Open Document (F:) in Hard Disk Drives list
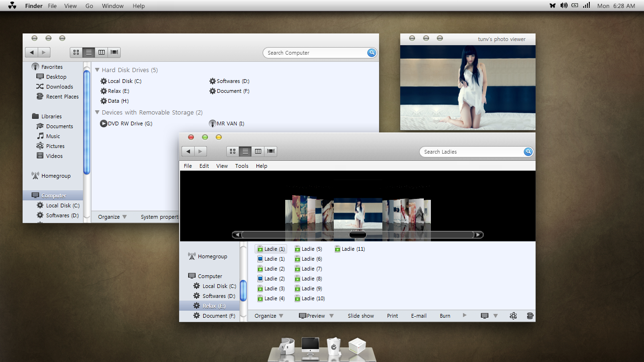Viewport: 644px width, 362px height. 230,91
